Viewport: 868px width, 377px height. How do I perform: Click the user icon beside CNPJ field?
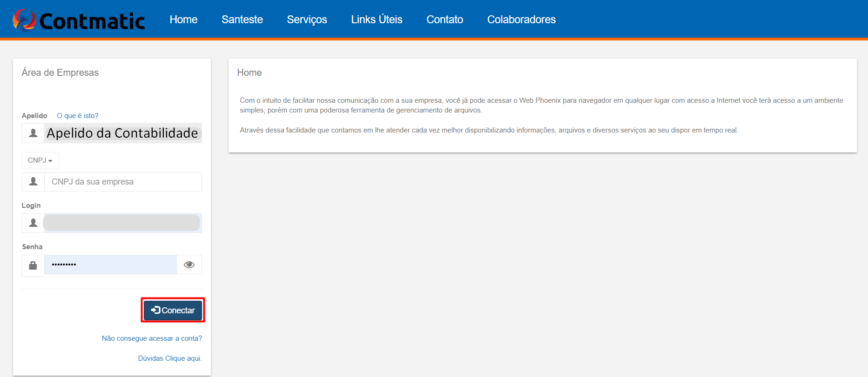click(x=33, y=181)
